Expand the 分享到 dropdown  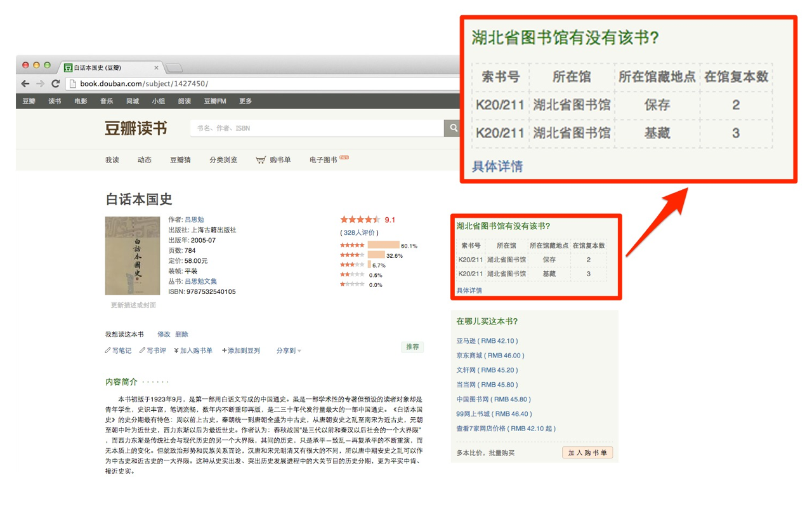tap(289, 351)
